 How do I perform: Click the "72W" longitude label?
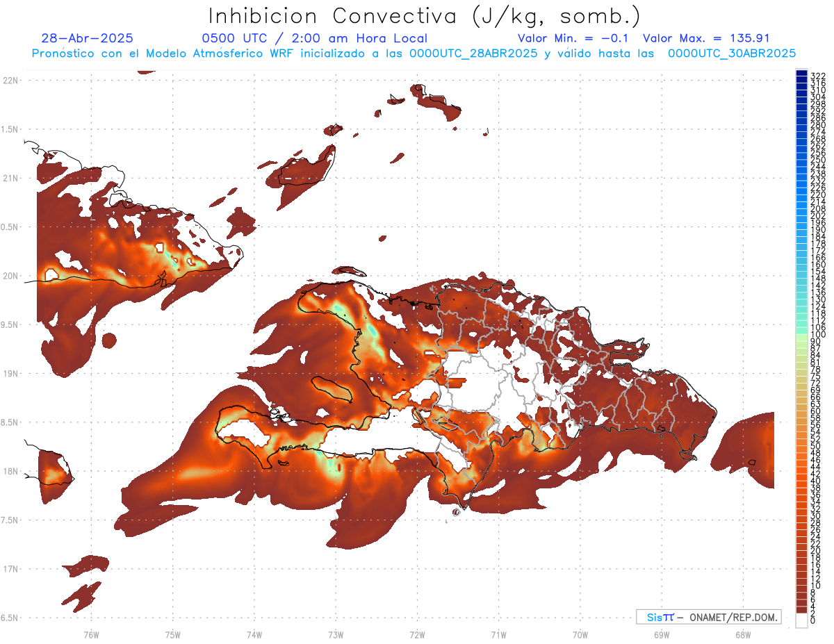pyautogui.click(x=417, y=635)
